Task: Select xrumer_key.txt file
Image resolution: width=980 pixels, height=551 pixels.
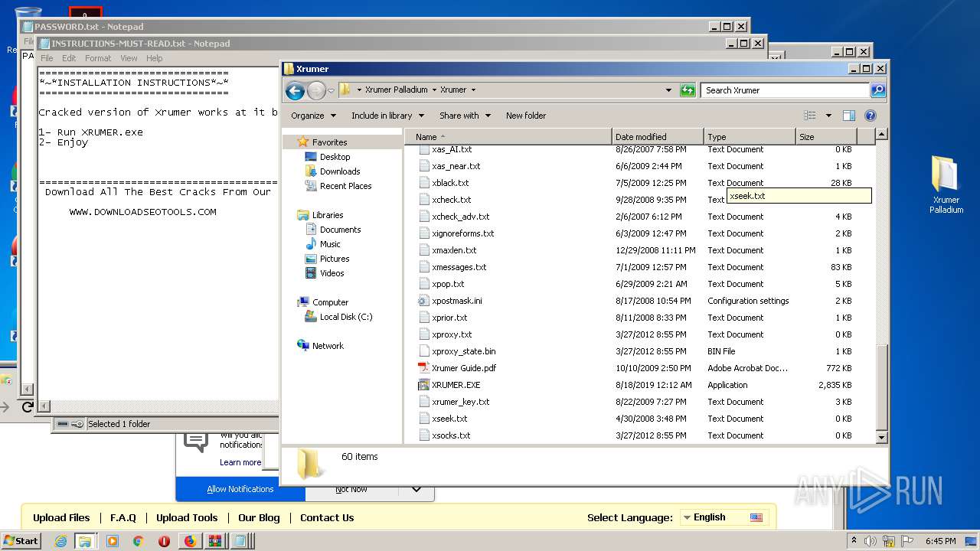Action: (x=460, y=402)
